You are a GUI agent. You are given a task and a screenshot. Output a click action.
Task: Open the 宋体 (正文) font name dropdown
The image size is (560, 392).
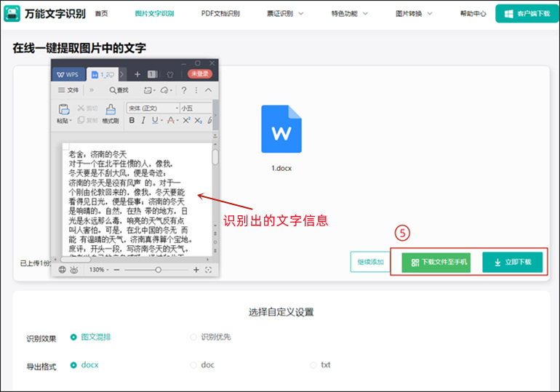152,108
